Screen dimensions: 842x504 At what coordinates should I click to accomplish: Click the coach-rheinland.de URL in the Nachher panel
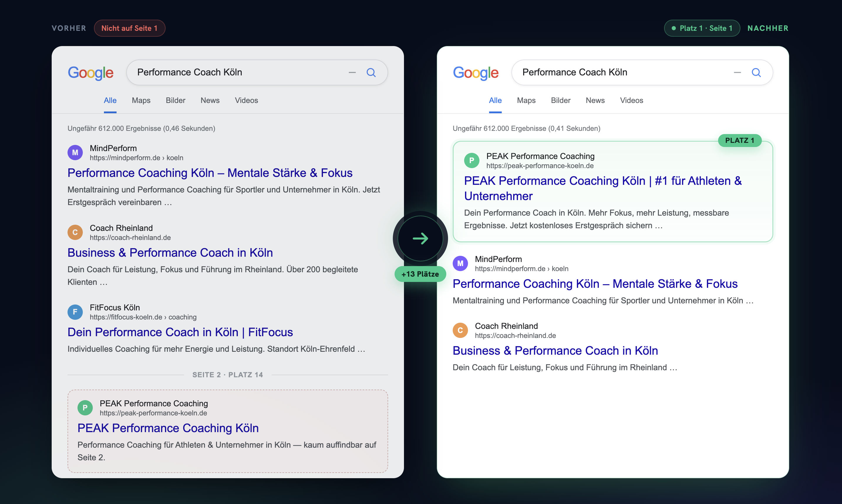pos(516,336)
